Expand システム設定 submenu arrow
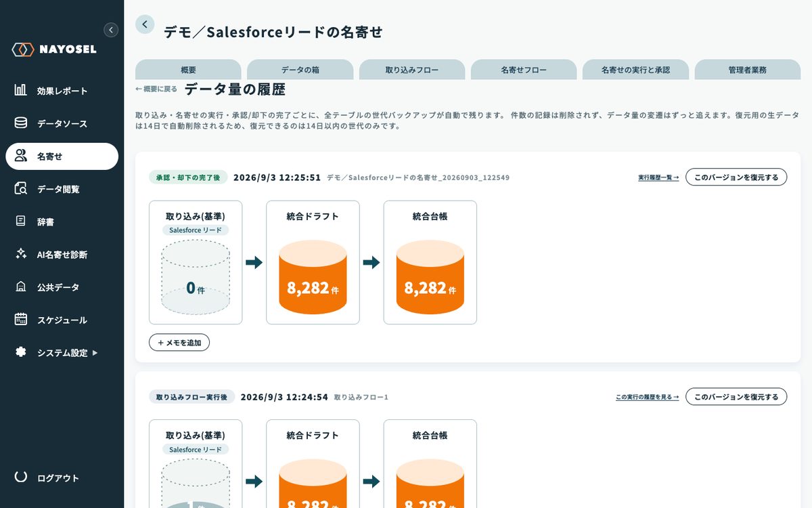Image resolution: width=812 pixels, height=508 pixels. pos(95,353)
